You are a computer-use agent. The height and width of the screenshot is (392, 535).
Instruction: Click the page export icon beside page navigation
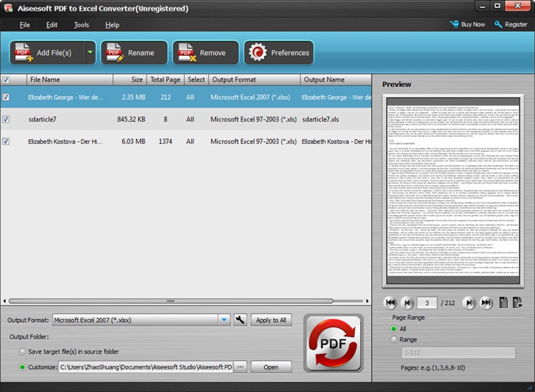tap(518, 303)
